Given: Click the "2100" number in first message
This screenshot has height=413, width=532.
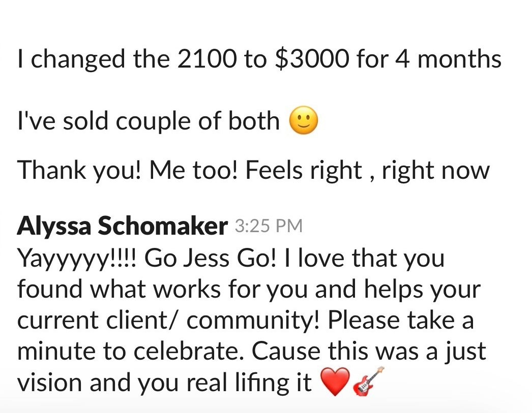Looking at the screenshot, I should click(208, 60).
